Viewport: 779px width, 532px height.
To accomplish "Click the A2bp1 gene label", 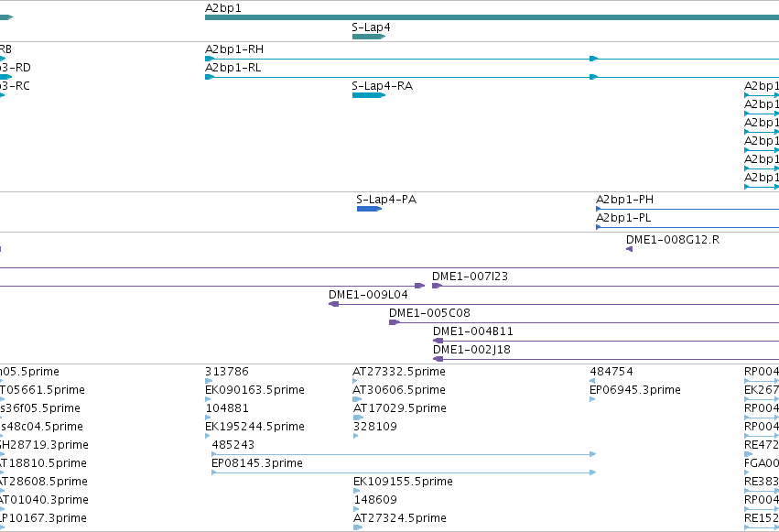I will click(x=223, y=8).
